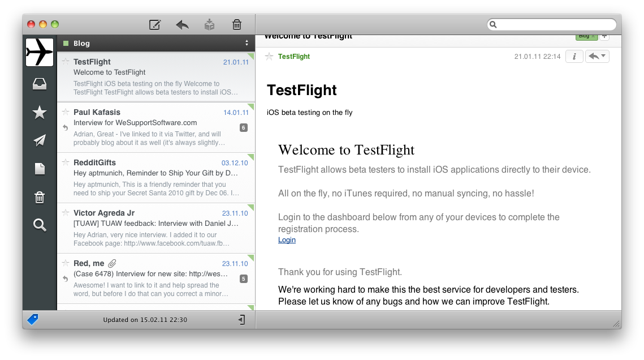Open Paul Kafasis interview message
The image size is (644, 360).
click(x=156, y=127)
